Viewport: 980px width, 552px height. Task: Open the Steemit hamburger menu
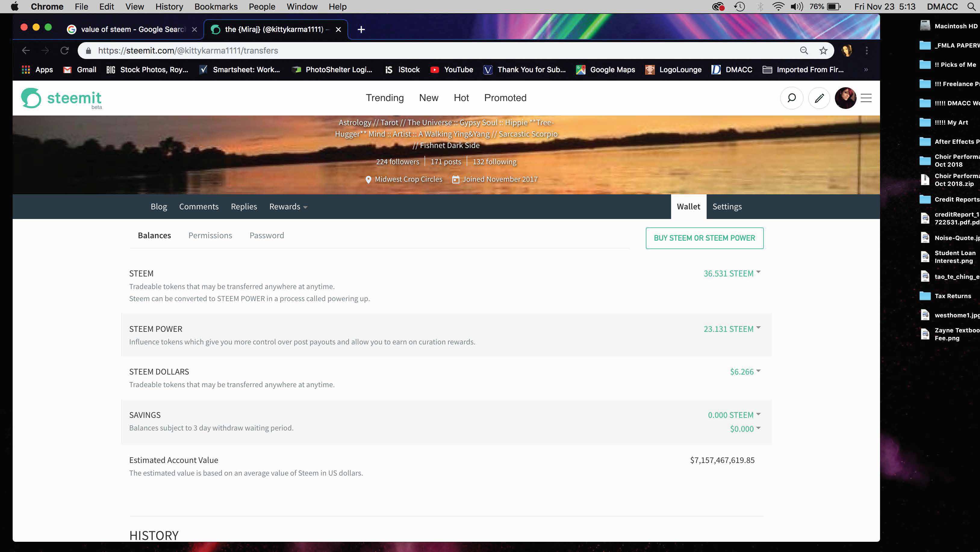866,98
